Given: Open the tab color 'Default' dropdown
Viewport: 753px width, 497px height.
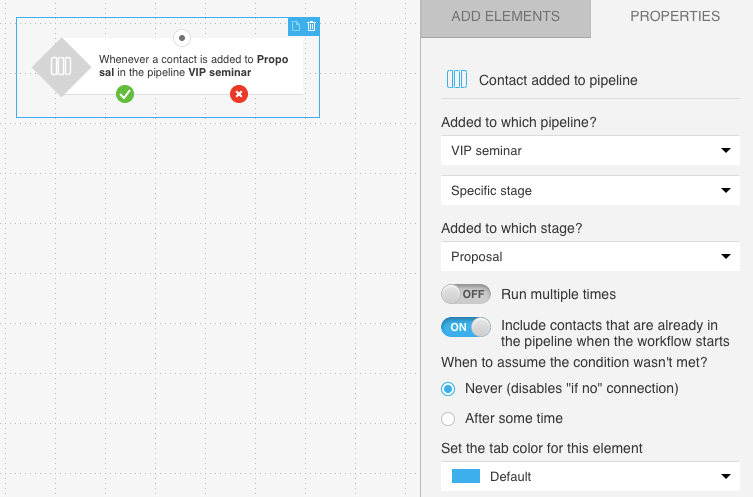Looking at the screenshot, I should click(x=590, y=476).
